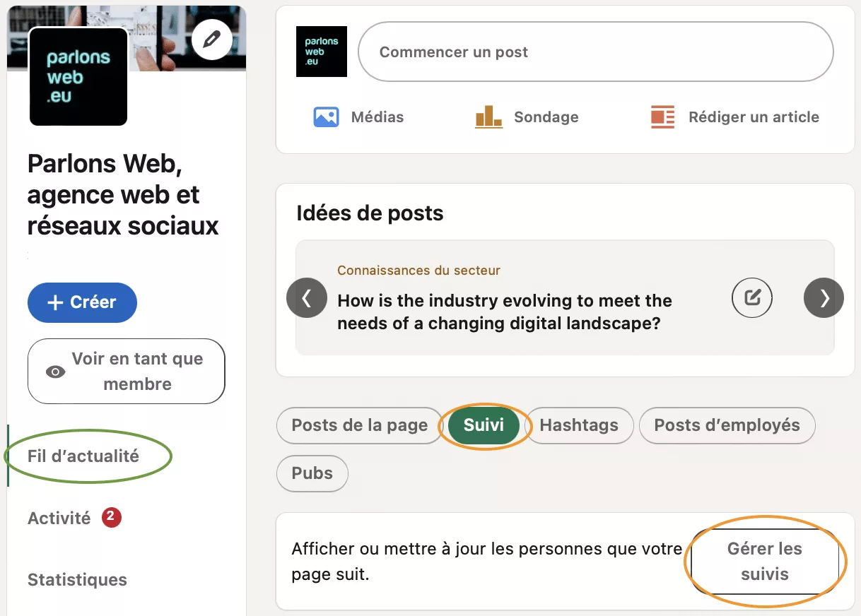The height and width of the screenshot is (616, 861).
Task: Advance the Idées de posts carousel forward
Action: 824,297
